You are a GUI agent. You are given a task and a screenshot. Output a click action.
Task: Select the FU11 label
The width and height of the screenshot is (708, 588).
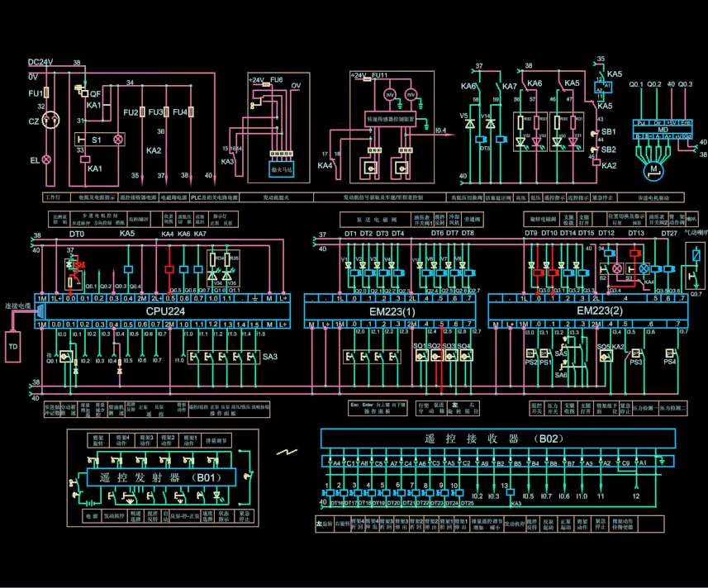tap(379, 75)
